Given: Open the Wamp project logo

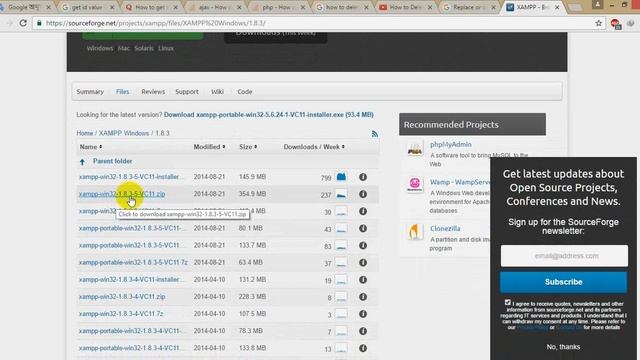Looking at the screenshot, I should pos(415,184).
